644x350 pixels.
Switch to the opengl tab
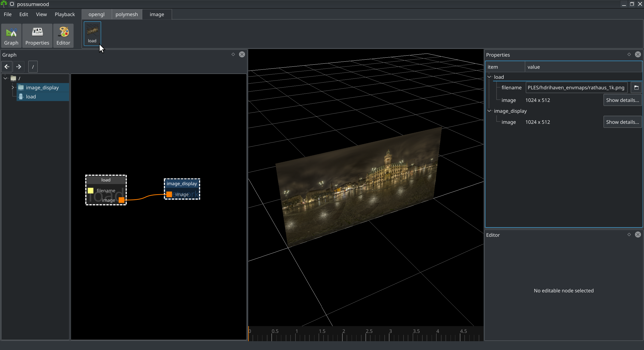click(x=97, y=14)
